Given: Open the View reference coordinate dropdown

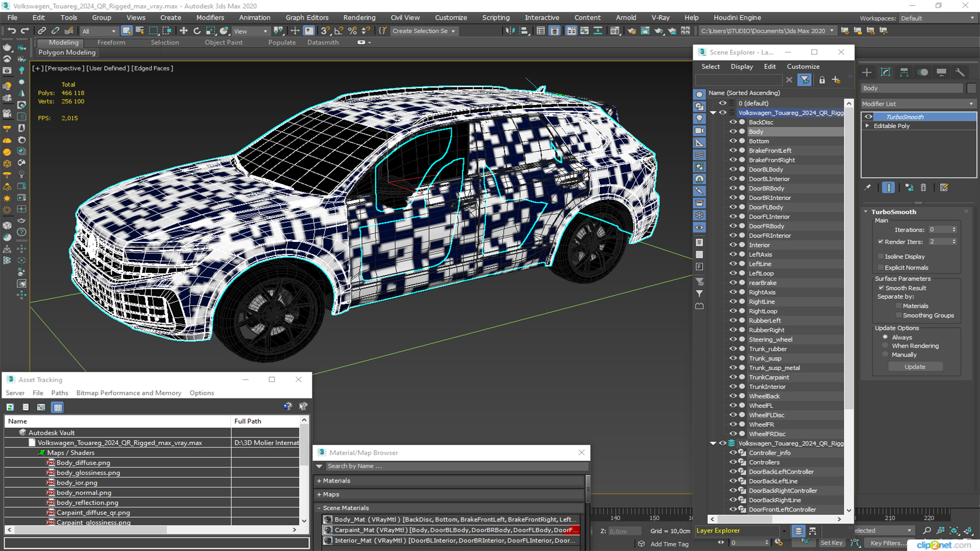Looking at the screenshot, I should coord(250,31).
